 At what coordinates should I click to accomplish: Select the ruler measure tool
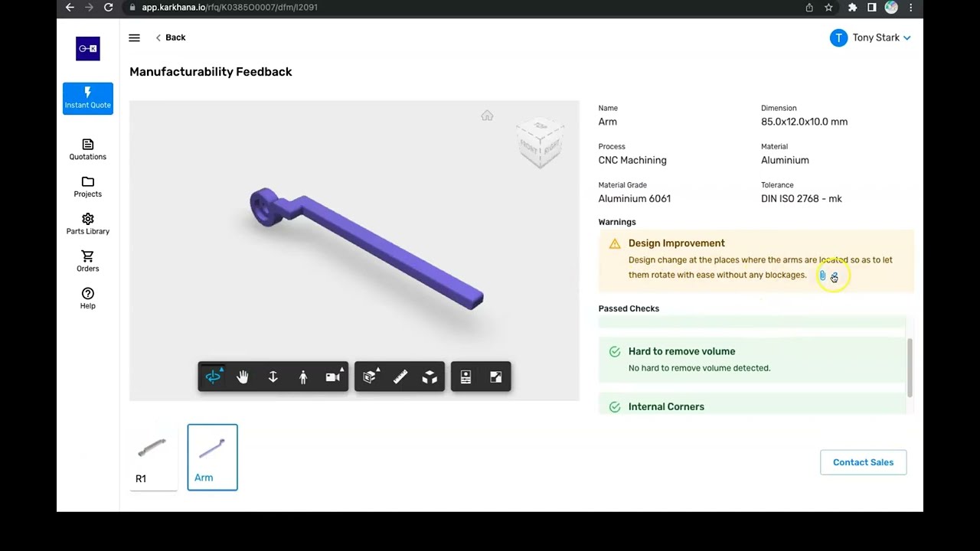point(400,377)
